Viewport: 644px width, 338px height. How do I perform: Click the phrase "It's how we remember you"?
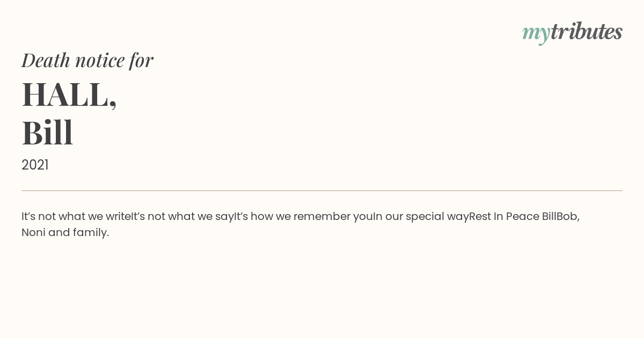coord(303,216)
